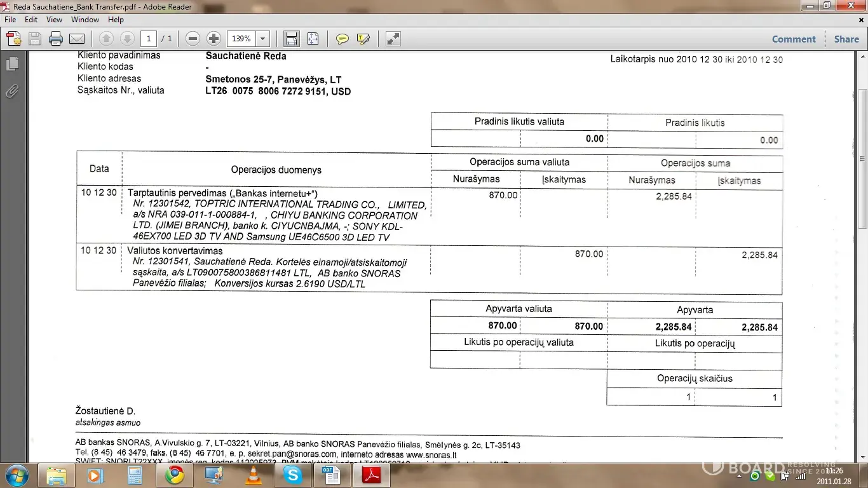Open the Share pane
The height and width of the screenshot is (488, 868).
(x=846, y=39)
